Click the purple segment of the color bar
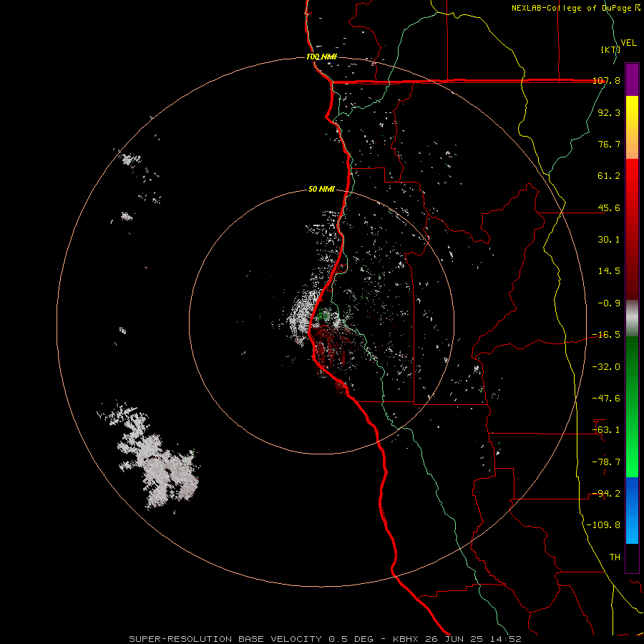The width and height of the screenshot is (644, 644). (x=632, y=79)
